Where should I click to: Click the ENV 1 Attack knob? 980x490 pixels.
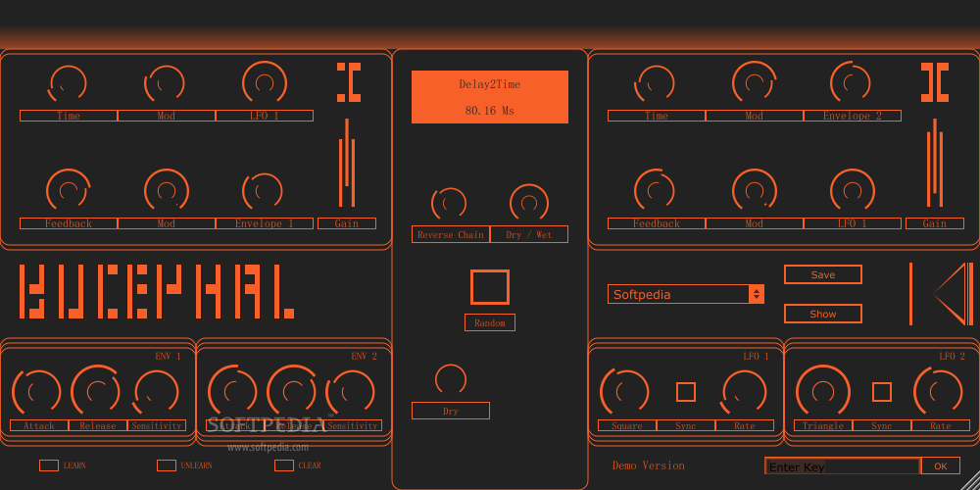(36, 392)
